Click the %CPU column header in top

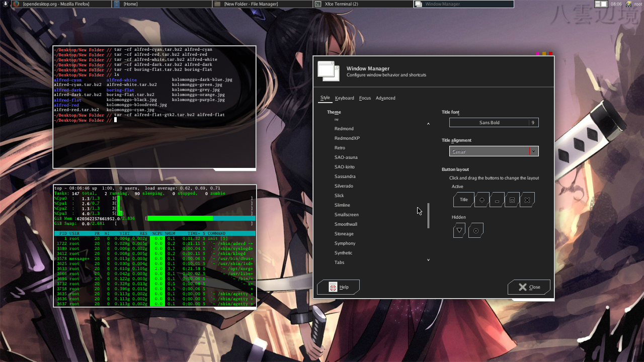(x=157, y=234)
